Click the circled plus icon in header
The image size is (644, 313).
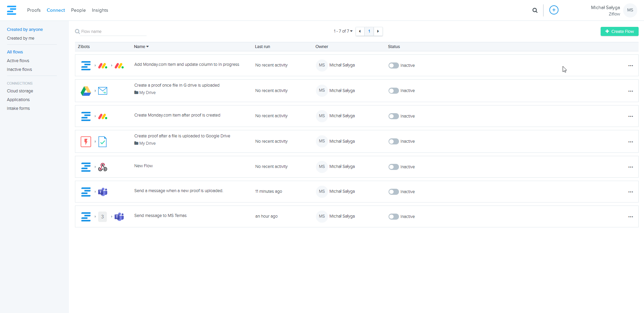[x=554, y=10]
